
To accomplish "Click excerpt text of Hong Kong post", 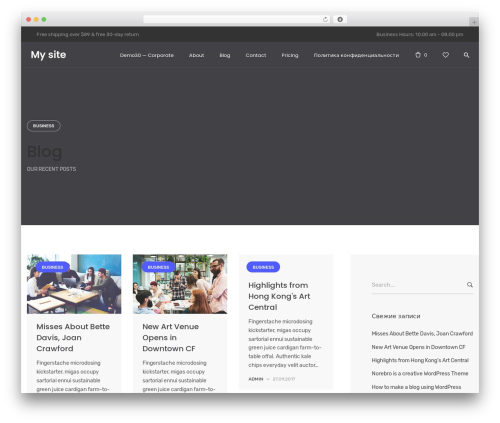I will click(x=285, y=343).
